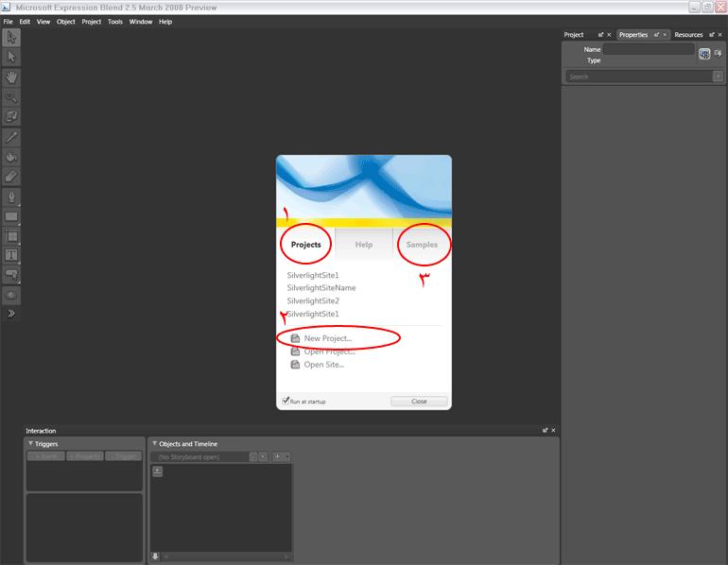Click the Name input field
Screen dimensions: 728x565
point(649,49)
